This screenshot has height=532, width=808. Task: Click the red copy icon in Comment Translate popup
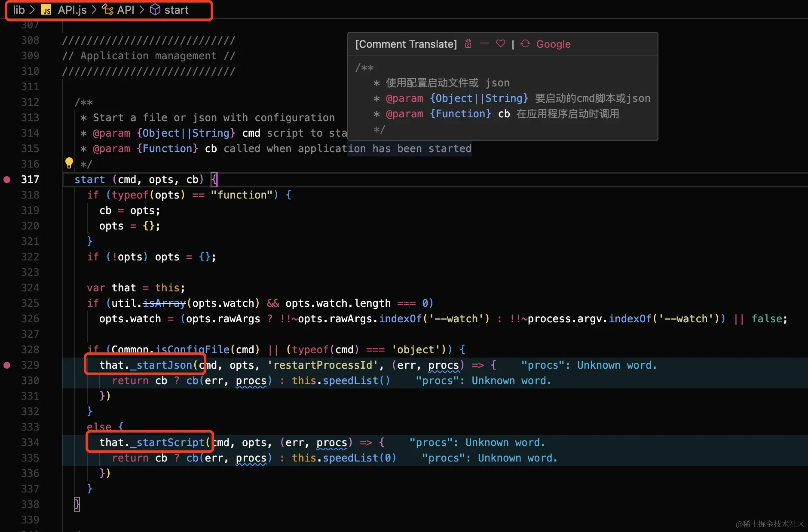pos(468,44)
